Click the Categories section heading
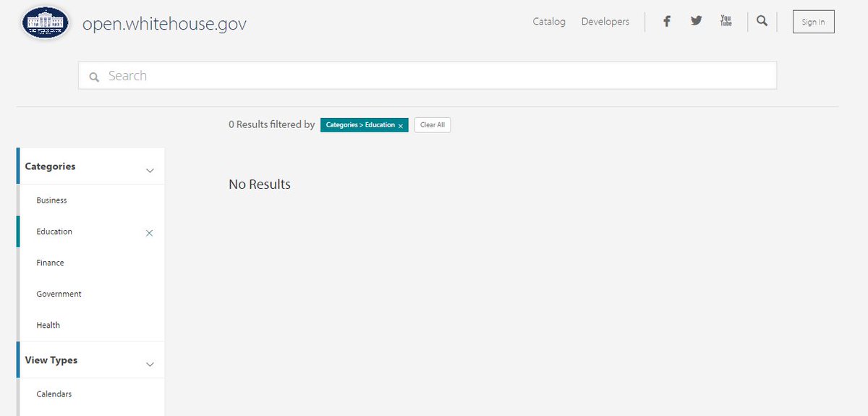 pyautogui.click(x=50, y=166)
